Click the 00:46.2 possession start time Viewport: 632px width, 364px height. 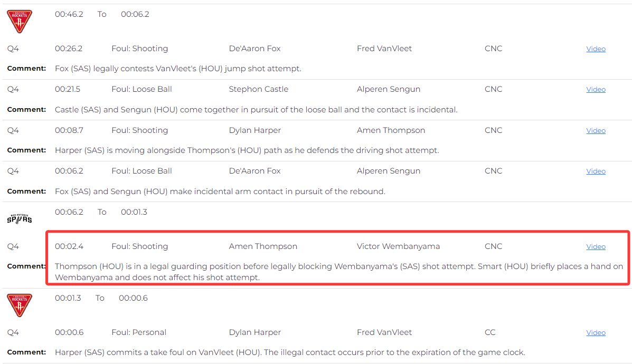tap(69, 14)
